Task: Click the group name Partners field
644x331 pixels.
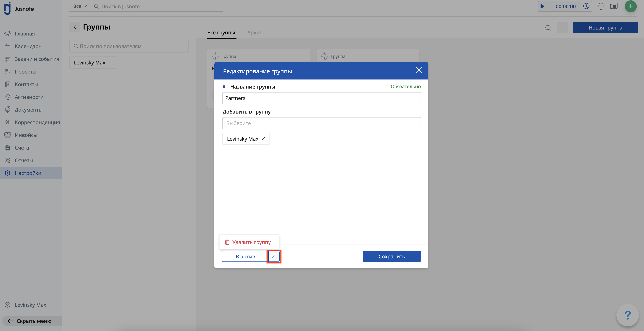Action: coord(321,98)
